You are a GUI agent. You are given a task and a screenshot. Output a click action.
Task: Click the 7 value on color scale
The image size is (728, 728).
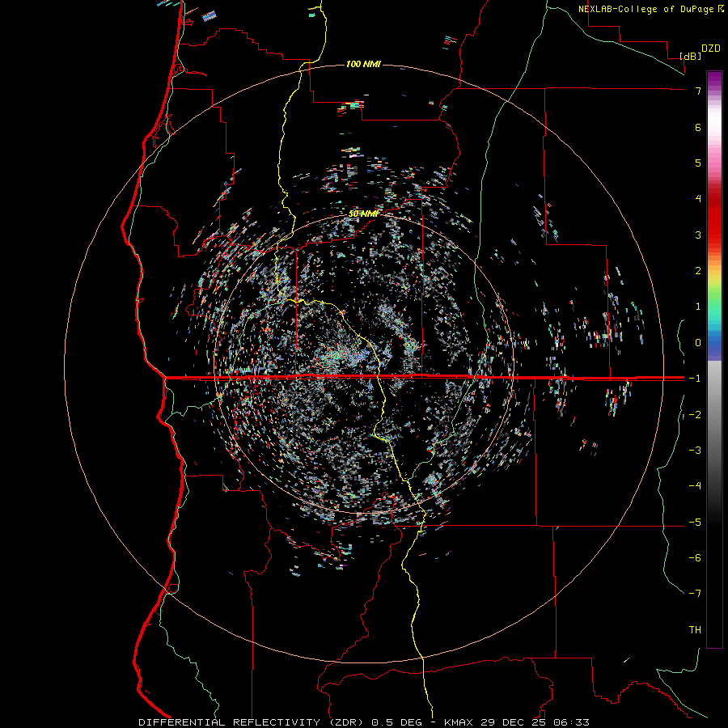click(698, 91)
